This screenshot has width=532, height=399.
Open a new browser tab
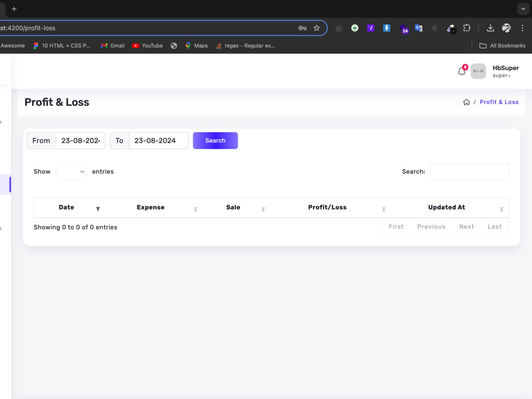tap(14, 9)
